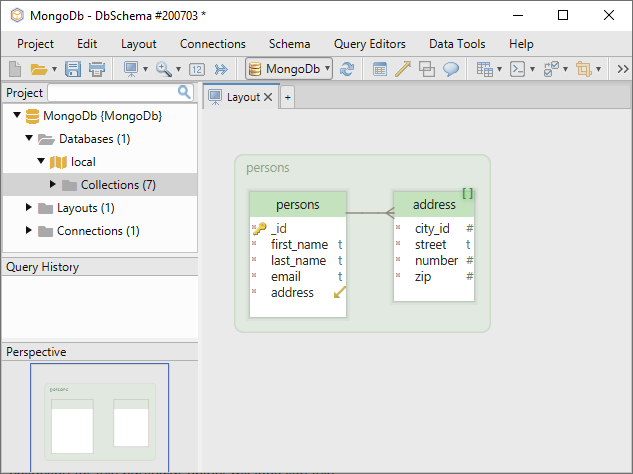The height and width of the screenshot is (474, 633).
Task: Open the folder icon dropdown arrow
Action: click(x=54, y=69)
